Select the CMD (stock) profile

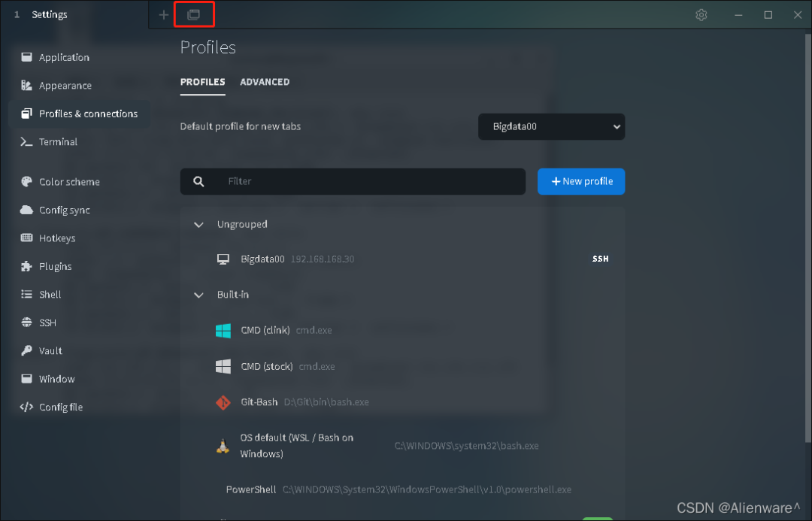point(402,366)
